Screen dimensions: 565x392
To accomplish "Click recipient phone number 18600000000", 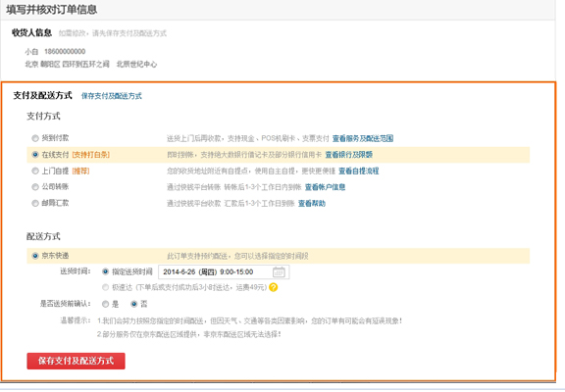I will 65,52.
